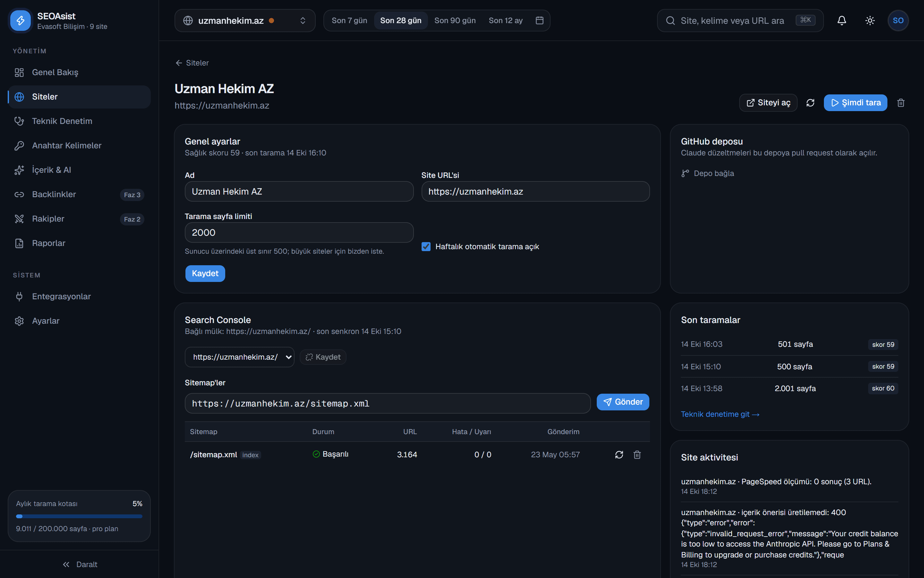Toggle Haftalık otomatik tarama açık checkbox
The height and width of the screenshot is (578, 924).
pos(426,247)
